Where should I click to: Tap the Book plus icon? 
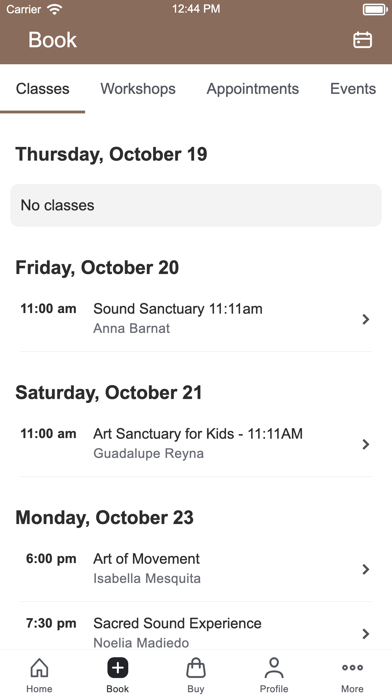coord(118,668)
